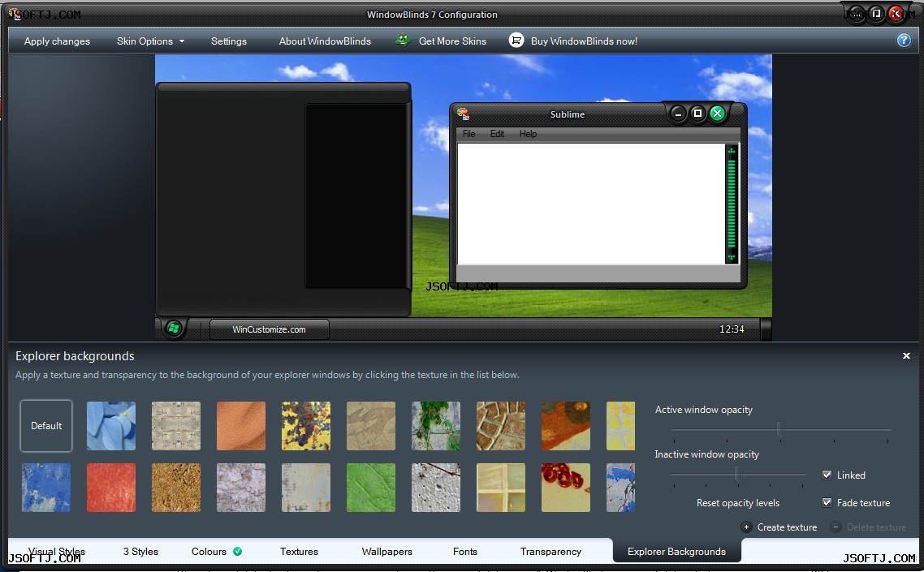The width and height of the screenshot is (924, 572).
Task: Open About WindowBlinds
Action: (x=325, y=41)
